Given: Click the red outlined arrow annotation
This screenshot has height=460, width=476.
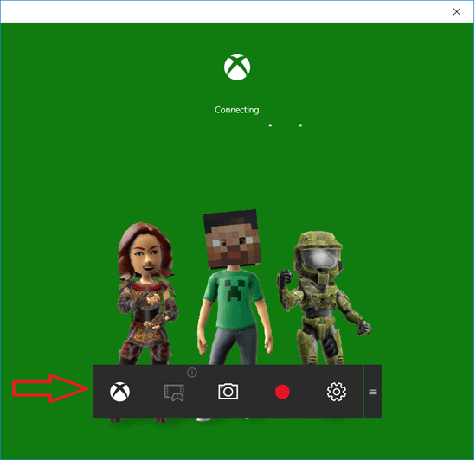Looking at the screenshot, I should click(50, 388).
